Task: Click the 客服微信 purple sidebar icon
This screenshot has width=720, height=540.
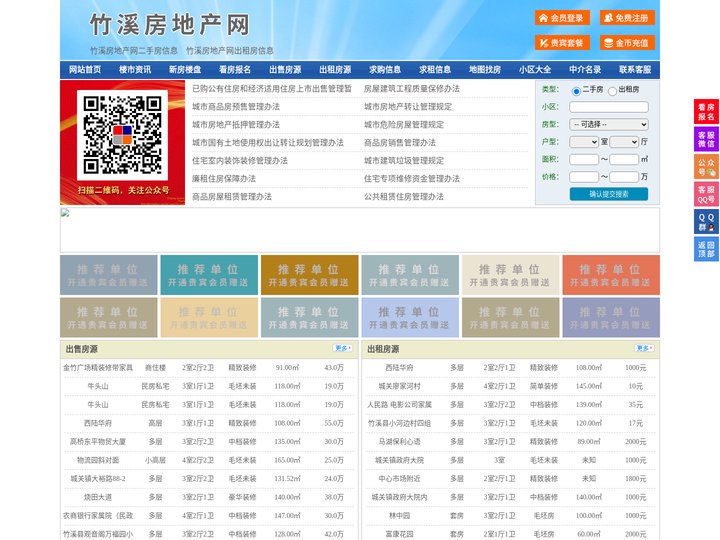Action: (706, 139)
